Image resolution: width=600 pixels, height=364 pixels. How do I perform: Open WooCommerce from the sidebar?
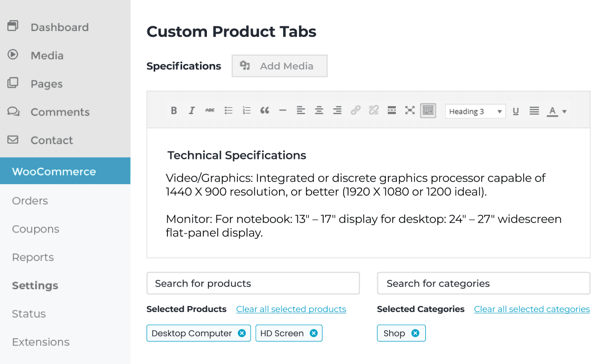pos(54,171)
